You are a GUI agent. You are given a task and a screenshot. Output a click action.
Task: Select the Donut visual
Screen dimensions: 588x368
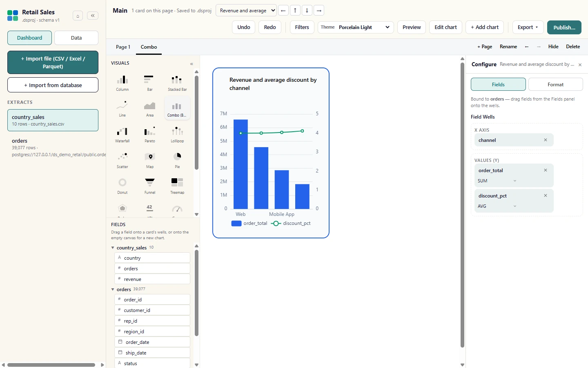click(122, 186)
